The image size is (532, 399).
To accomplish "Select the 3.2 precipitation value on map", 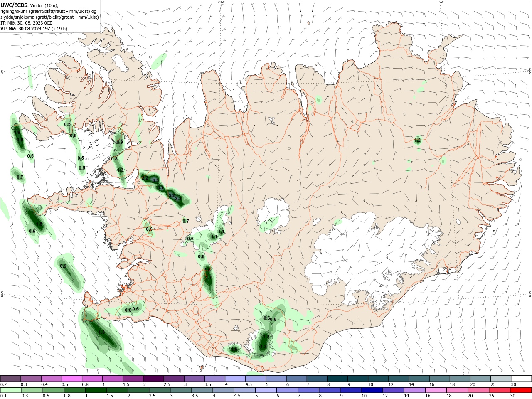I will [172, 195].
